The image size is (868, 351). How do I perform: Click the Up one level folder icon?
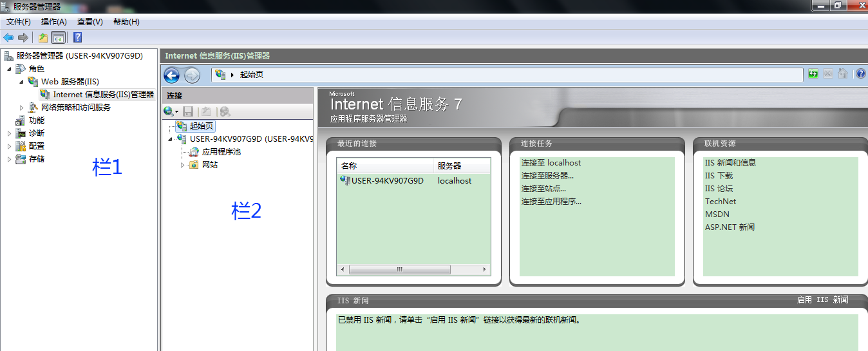[x=42, y=37]
